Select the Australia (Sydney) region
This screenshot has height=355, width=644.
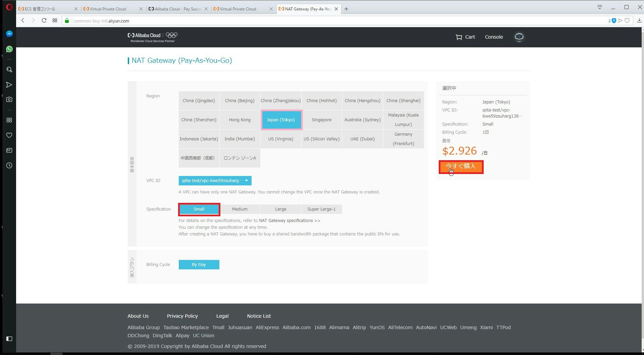point(363,120)
